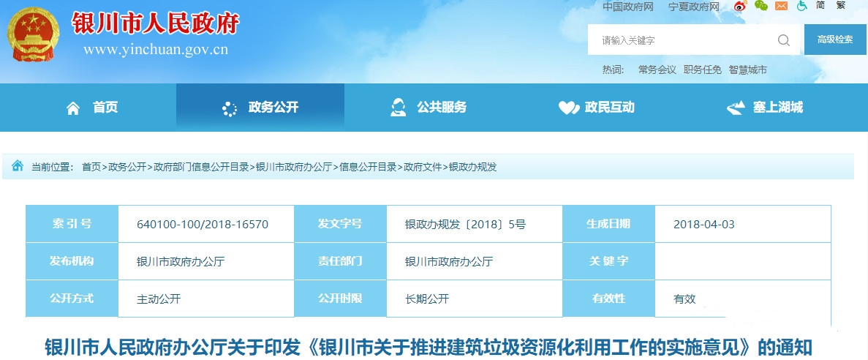
Task: Select document number 银政办规发〔2018〕5号
Action: [x=465, y=225]
